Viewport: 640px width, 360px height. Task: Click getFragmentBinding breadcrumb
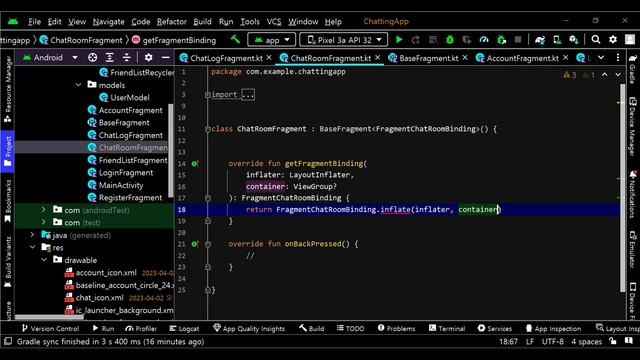coord(174,40)
